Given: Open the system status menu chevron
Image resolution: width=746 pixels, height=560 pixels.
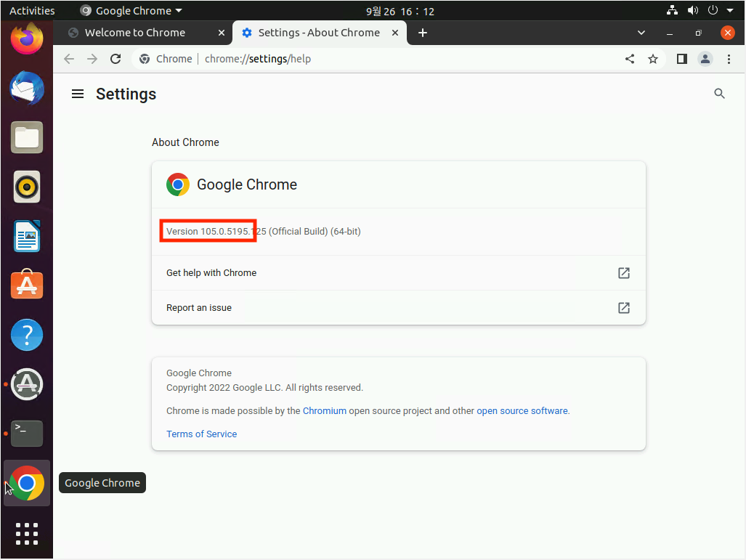Looking at the screenshot, I should 730,10.
